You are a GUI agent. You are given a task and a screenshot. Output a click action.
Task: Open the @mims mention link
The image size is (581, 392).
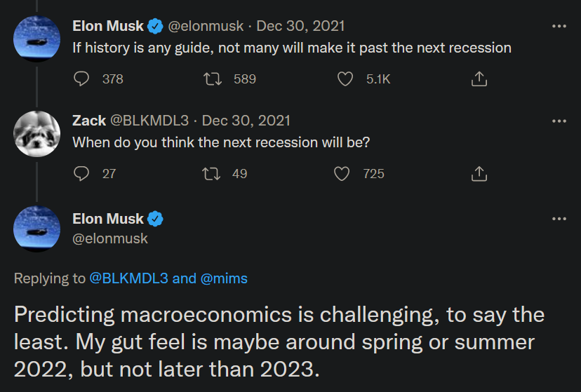224,278
